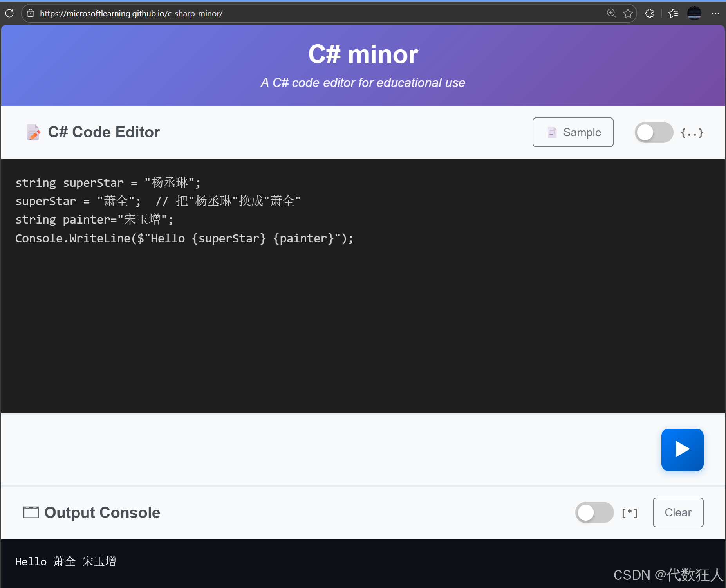The height and width of the screenshot is (588, 726).
Task: Click the line declaring string superStar
Action: [x=108, y=183]
